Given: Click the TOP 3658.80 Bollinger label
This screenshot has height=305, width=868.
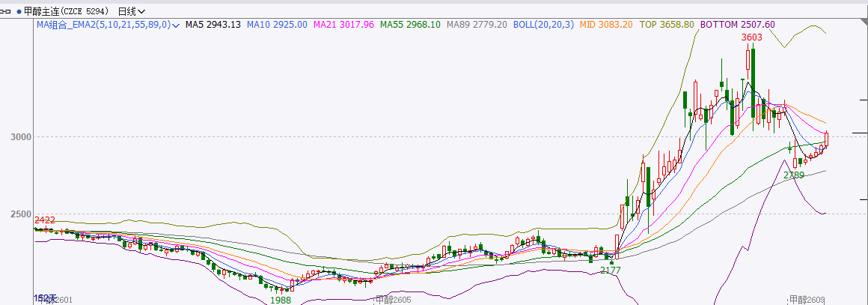Looking at the screenshot, I should (666, 25).
